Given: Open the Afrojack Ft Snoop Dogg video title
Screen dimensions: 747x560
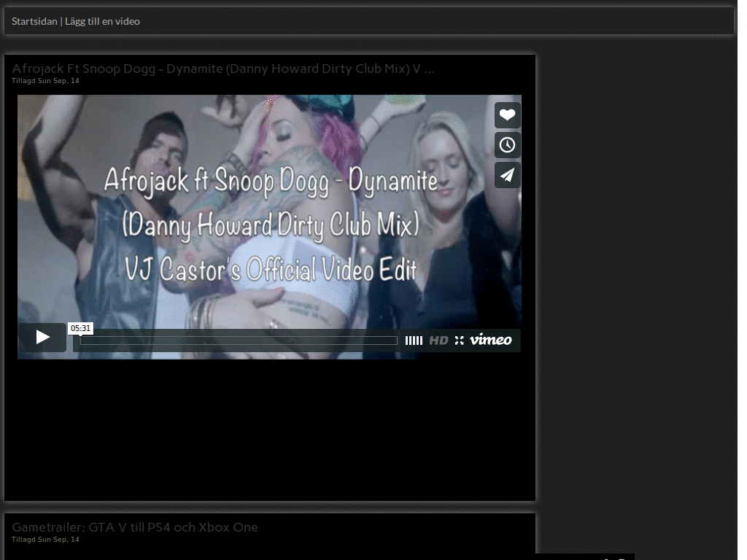Looking at the screenshot, I should [223, 69].
